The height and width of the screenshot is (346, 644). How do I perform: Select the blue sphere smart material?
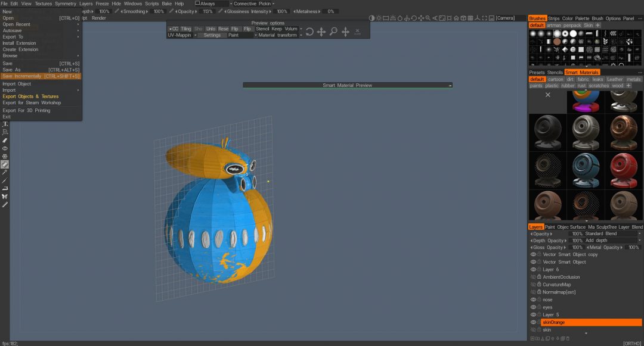586,170
